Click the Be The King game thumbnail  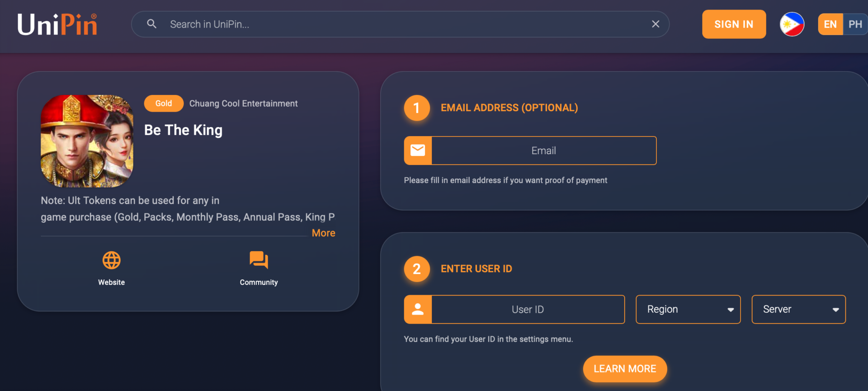[x=87, y=141]
